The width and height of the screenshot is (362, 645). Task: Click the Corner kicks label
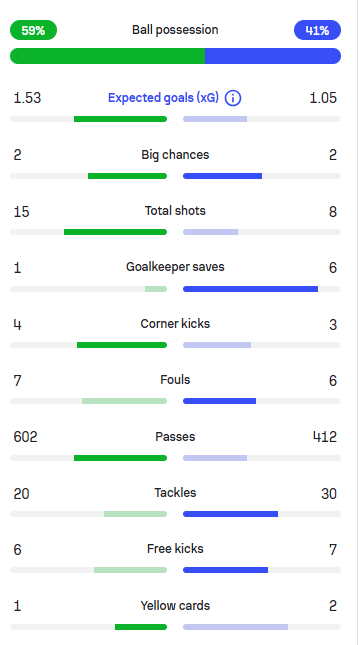pyautogui.click(x=175, y=324)
